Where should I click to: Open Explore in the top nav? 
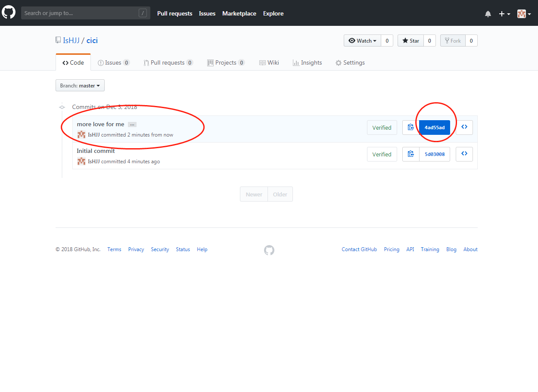(274, 13)
